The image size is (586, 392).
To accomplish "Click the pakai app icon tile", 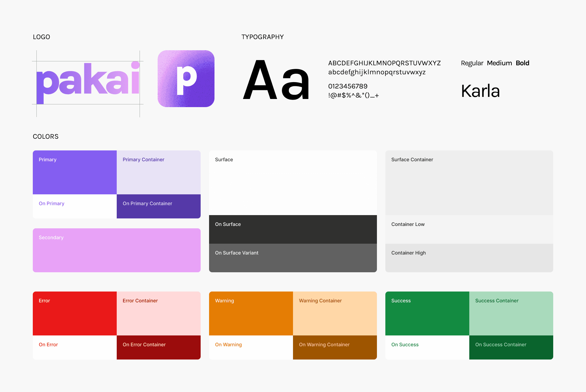I will (x=186, y=79).
